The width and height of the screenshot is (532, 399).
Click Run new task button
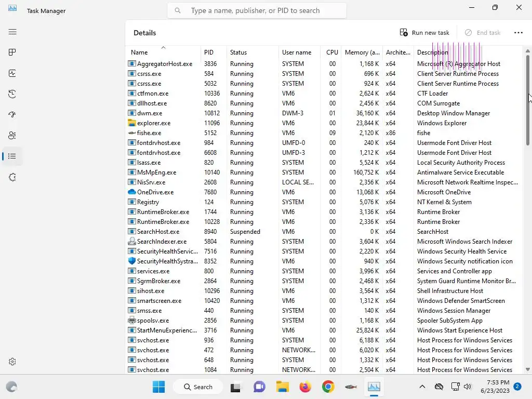(x=424, y=33)
